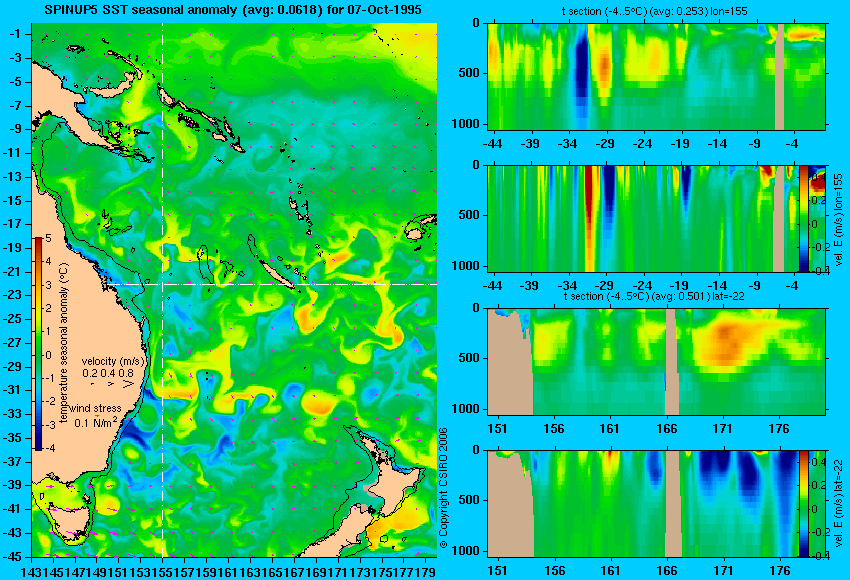Image resolution: width=850 pixels, height=580 pixels.
Task: Click the velocity color bar beside 'vel. E (m/s) lat=-22'
Action: point(803,504)
